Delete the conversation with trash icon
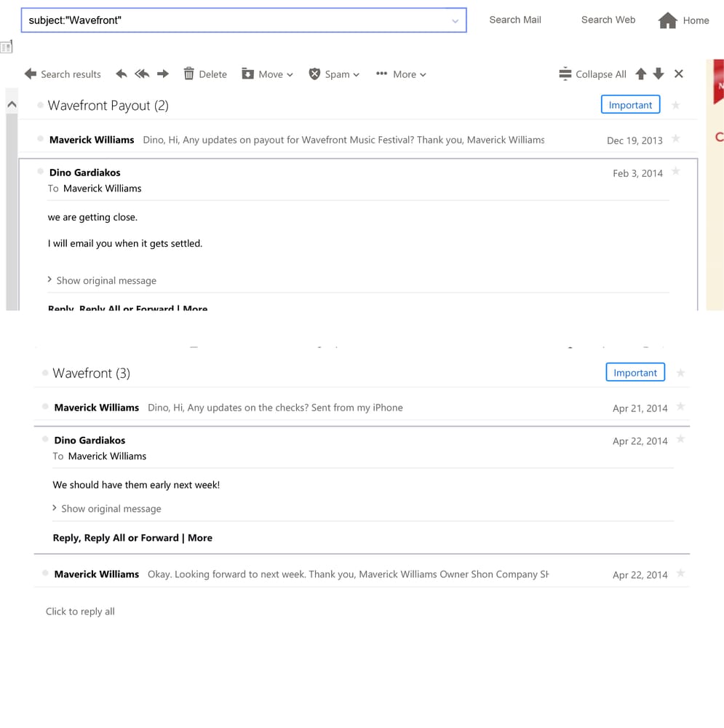Screen dimensions: 724x728 click(x=204, y=74)
